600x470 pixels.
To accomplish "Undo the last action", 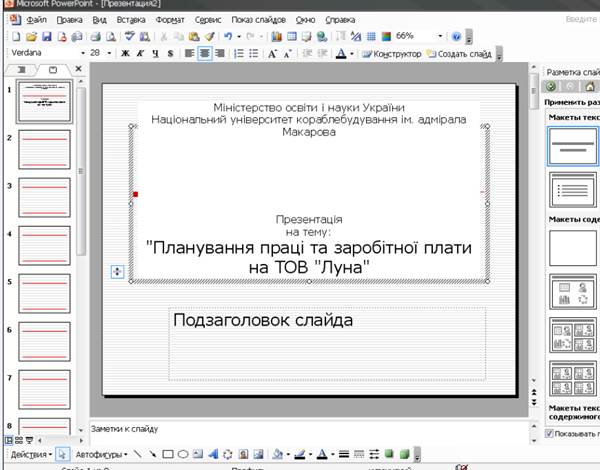I will click(228, 36).
